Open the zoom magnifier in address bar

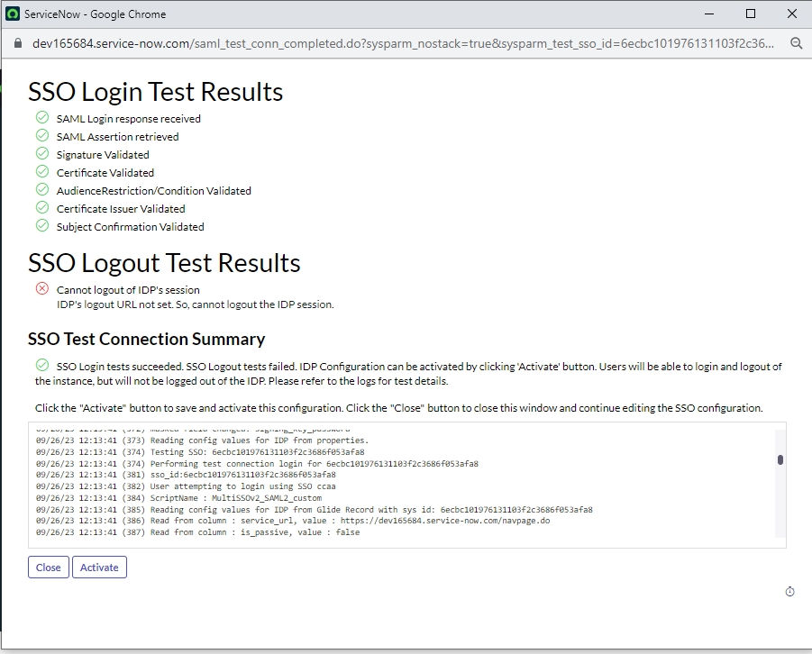(x=796, y=43)
